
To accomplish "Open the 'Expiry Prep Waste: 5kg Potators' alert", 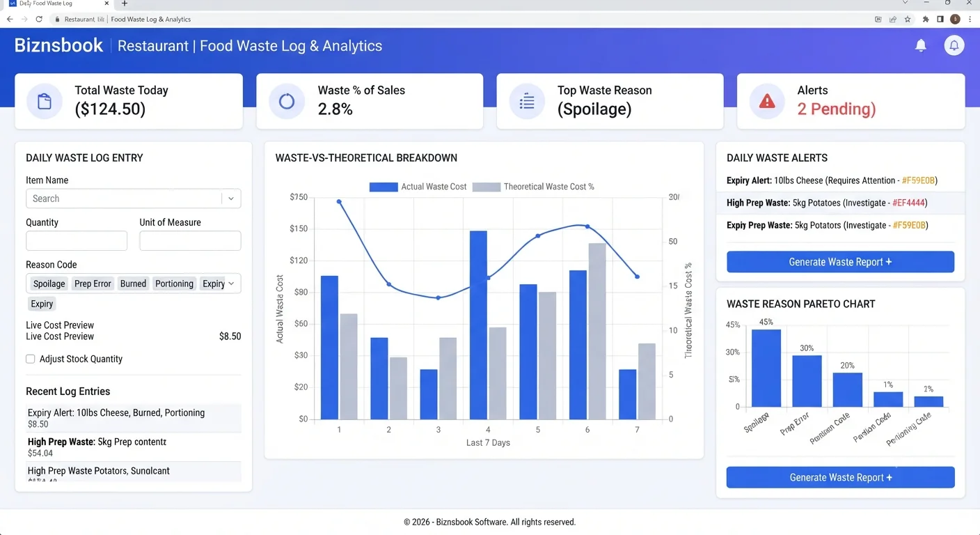I will point(840,225).
